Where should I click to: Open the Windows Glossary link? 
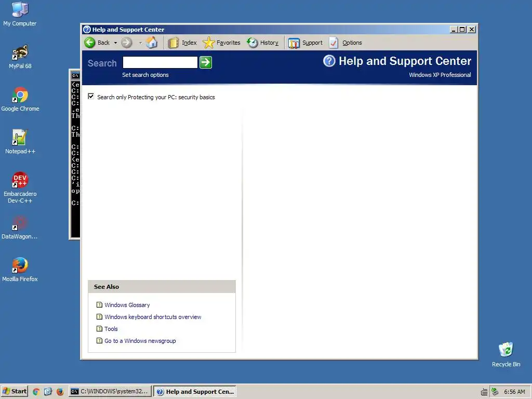127,305
